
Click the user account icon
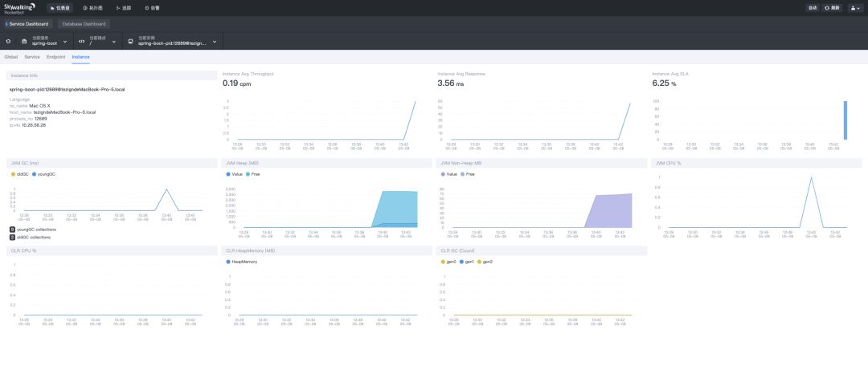[x=854, y=8]
